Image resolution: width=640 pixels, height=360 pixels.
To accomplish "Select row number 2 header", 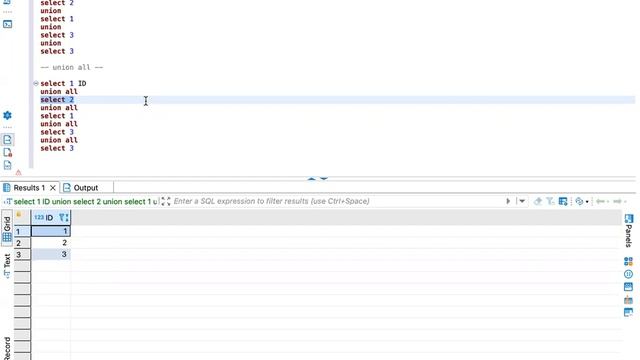I will click(22, 243).
